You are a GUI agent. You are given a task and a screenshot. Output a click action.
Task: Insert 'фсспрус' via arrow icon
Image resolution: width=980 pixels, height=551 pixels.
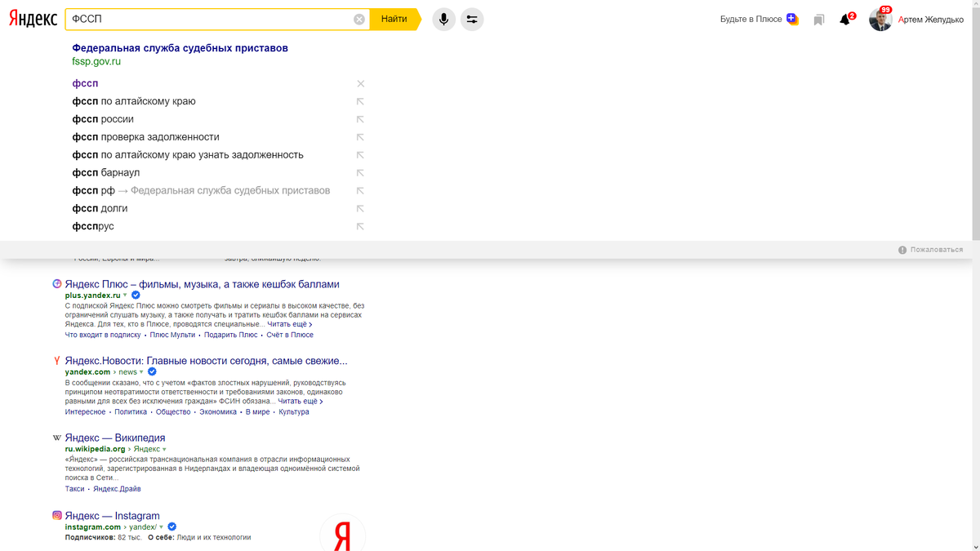[x=360, y=226]
